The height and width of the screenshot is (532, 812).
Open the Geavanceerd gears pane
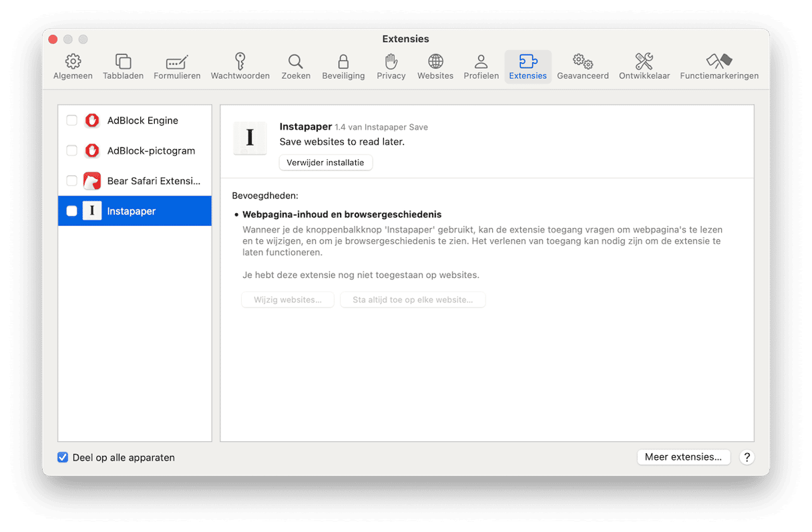coord(583,67)
